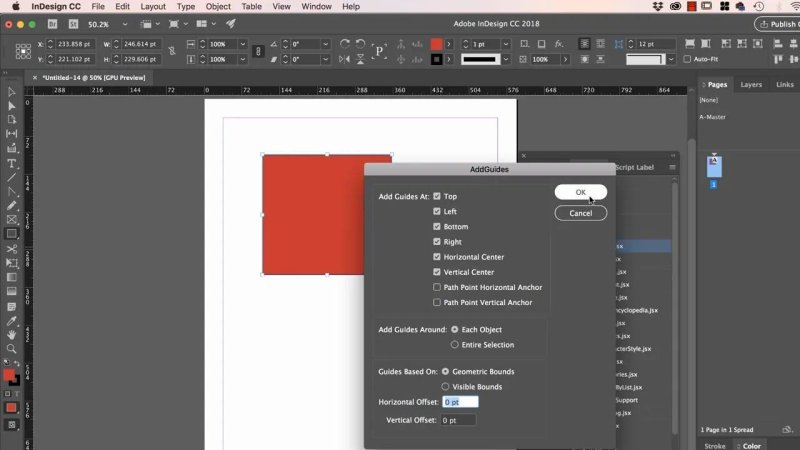Select the Visible Bounds radio button
Image resolution: width=800 pixels, height=450 pixels.
coord(445,387)
